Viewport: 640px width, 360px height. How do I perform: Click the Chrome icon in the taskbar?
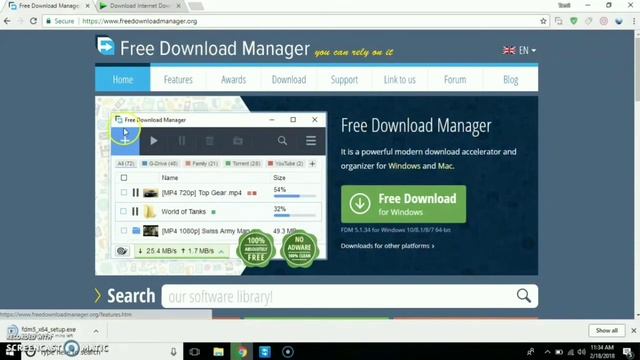(242, 351)
